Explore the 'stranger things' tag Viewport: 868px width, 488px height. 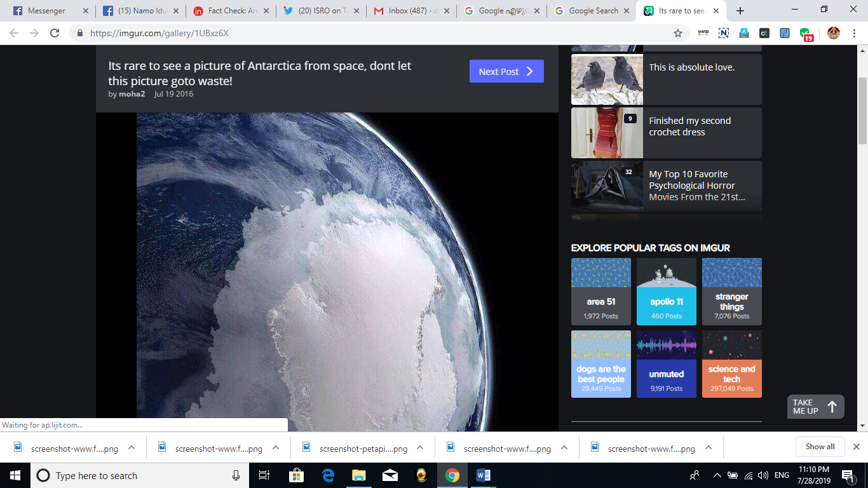[732, 292]
